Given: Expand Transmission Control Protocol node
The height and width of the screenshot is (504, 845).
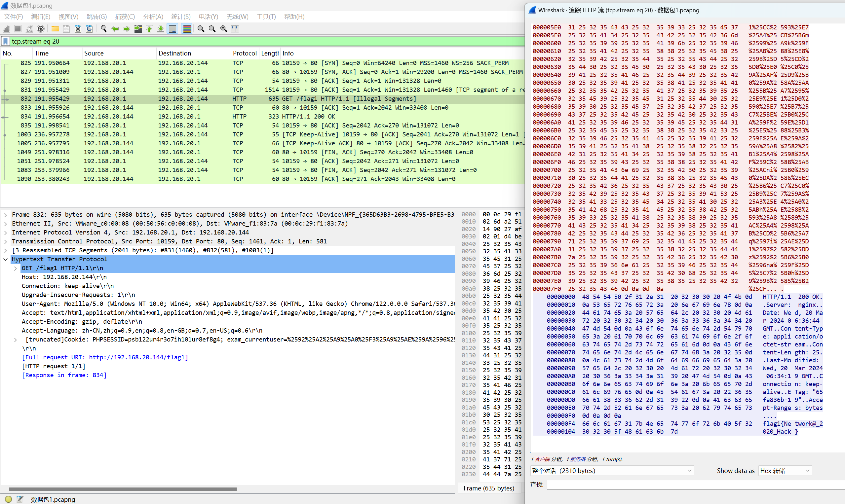Looking at the screenshot, I should point(5,241).
